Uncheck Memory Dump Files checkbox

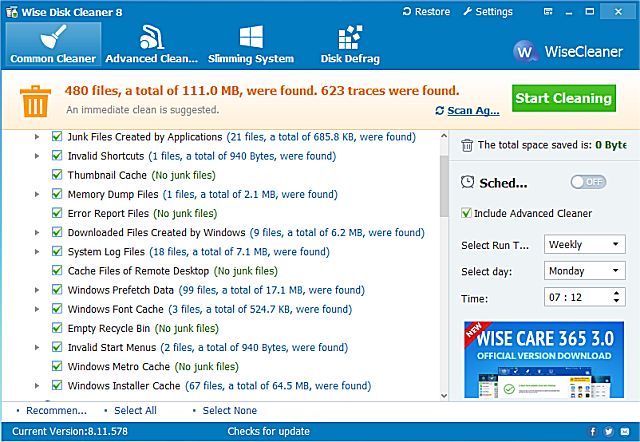pyautogui.click(x=57, y=194)
